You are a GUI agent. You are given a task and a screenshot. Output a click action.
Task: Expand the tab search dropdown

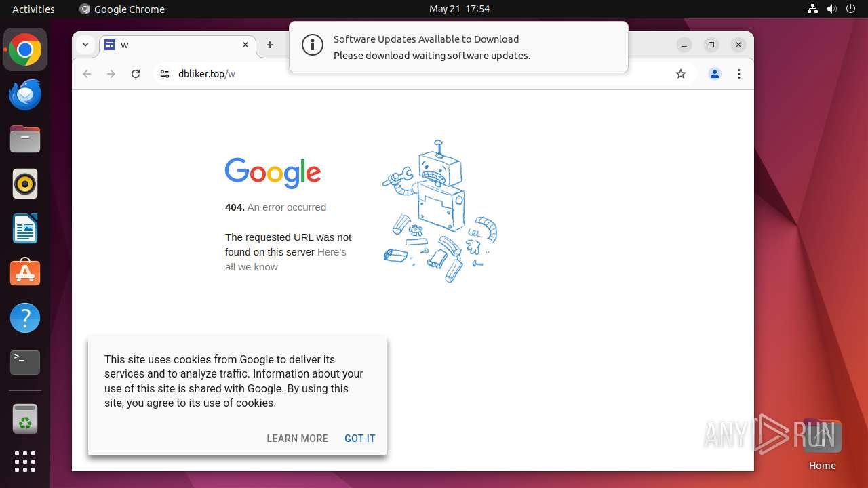coord(85,45)
